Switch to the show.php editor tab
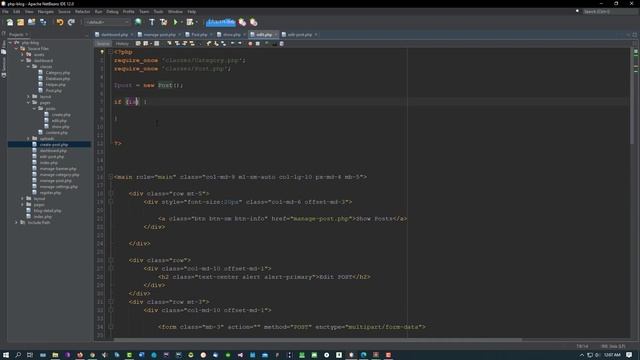The height and width of the screenshot is (360, 640). (231, 35)
